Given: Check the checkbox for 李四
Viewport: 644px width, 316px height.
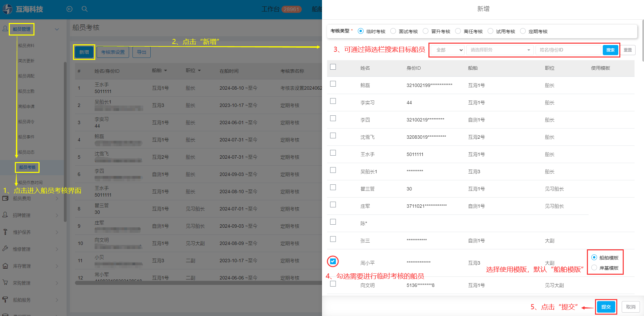Looking at the screenshot, I should pyautogui.click(x=333, y=118).
